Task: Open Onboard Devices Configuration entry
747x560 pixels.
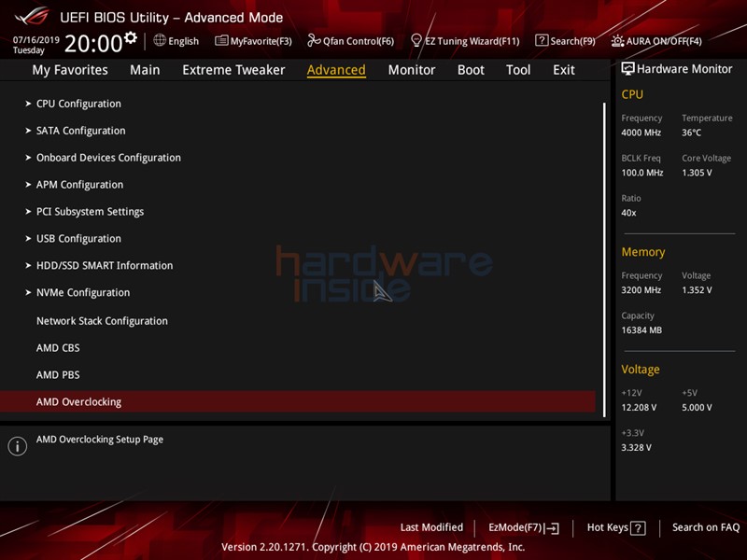Action: (108, 158)
